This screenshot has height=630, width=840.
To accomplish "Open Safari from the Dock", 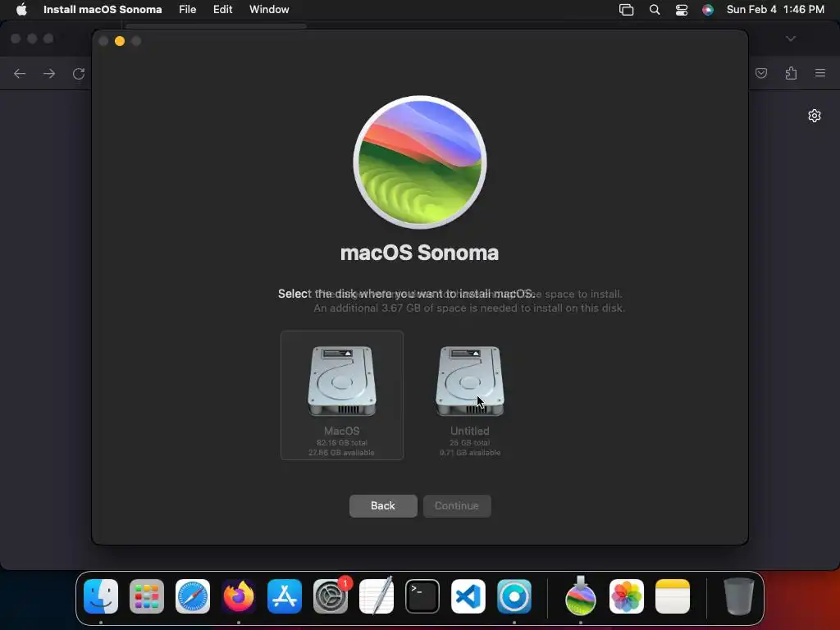I will pos(193,596).
